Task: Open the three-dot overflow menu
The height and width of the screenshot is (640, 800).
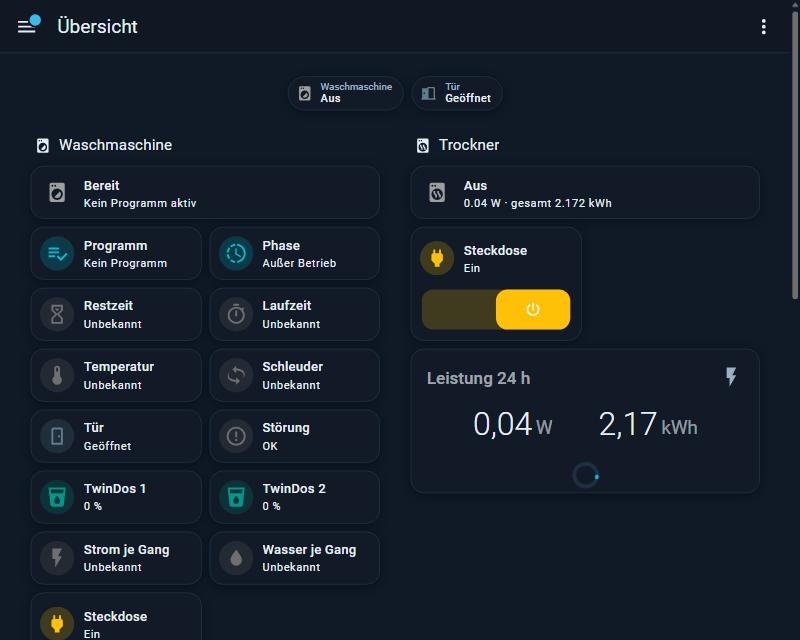Action: click(x=763, y=27)
